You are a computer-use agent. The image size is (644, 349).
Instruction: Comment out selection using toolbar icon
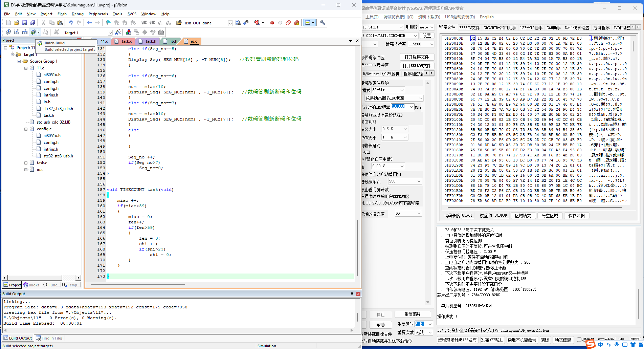pos(160,23)
